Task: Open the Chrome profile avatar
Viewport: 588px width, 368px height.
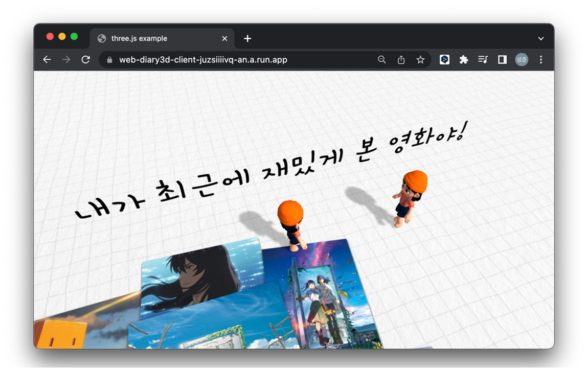Action: coord(522,60)
